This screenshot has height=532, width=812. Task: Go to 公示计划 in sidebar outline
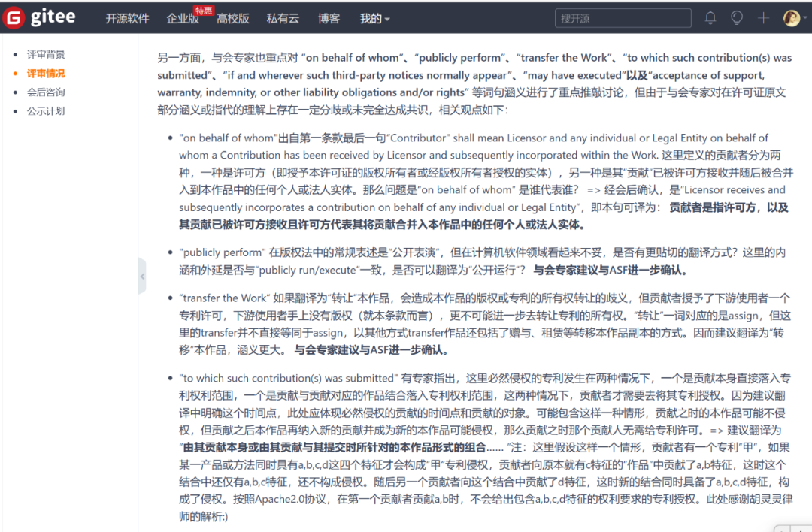click(46, 111)
